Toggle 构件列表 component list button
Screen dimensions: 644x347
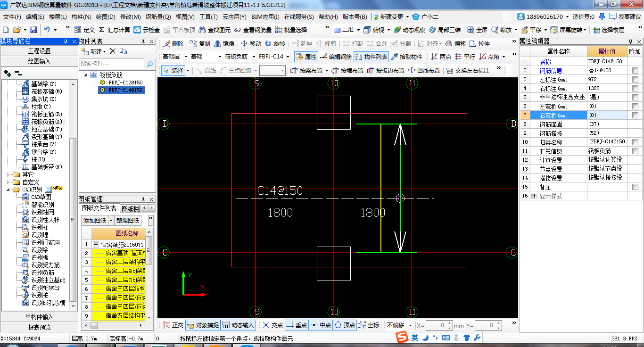371,57
